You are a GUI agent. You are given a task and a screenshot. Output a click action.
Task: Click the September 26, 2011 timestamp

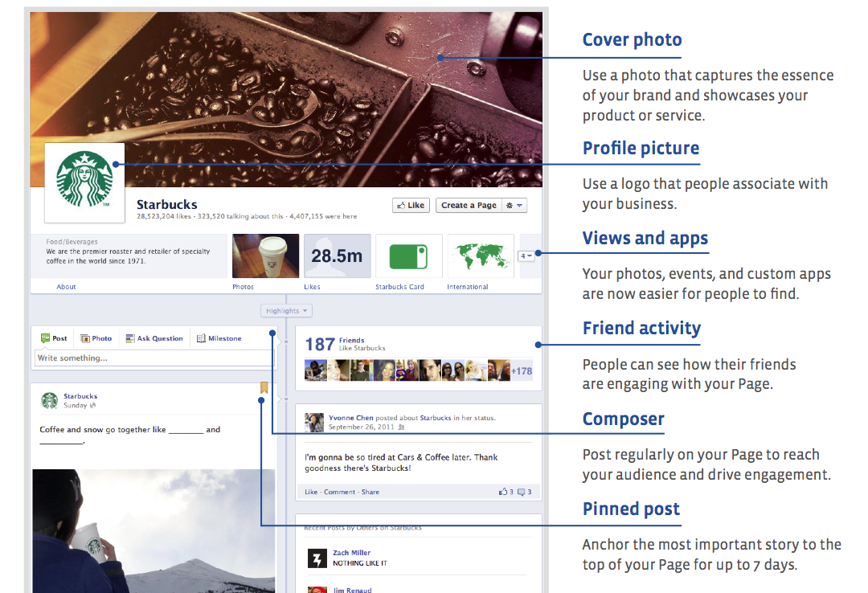pyautogui.click(x=362, y=427)
